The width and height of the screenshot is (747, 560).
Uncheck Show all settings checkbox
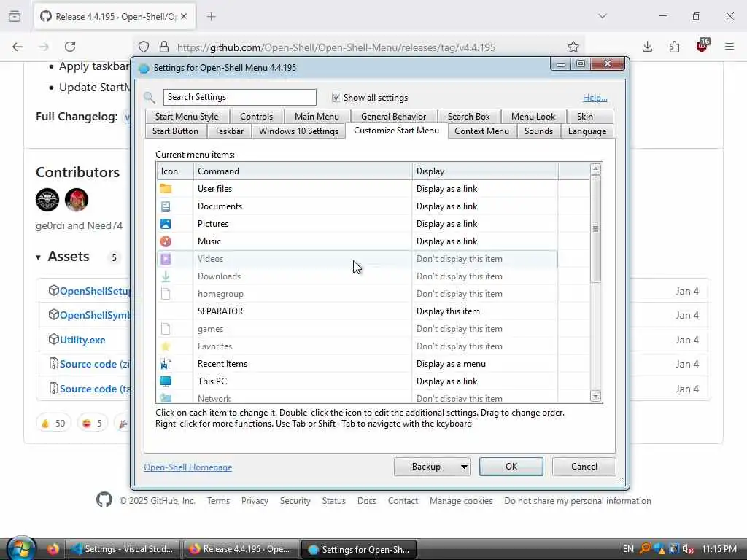click(336, 98)
